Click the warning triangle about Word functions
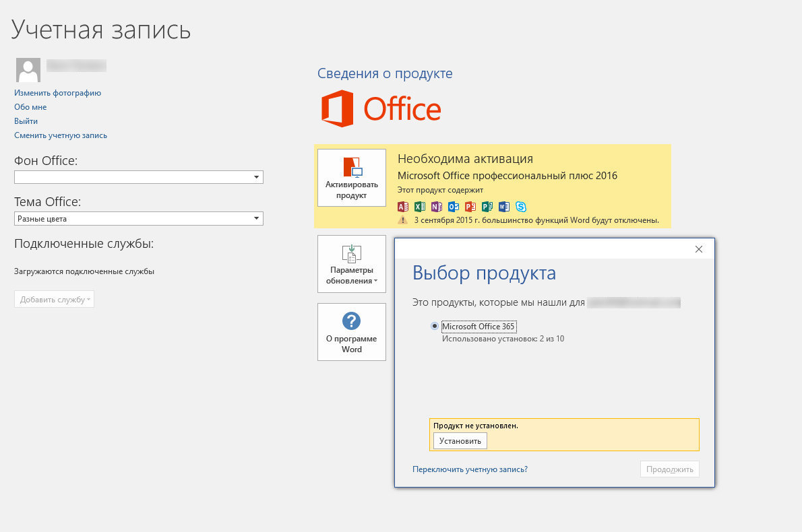802x532 pixels. tap(402, 220)
